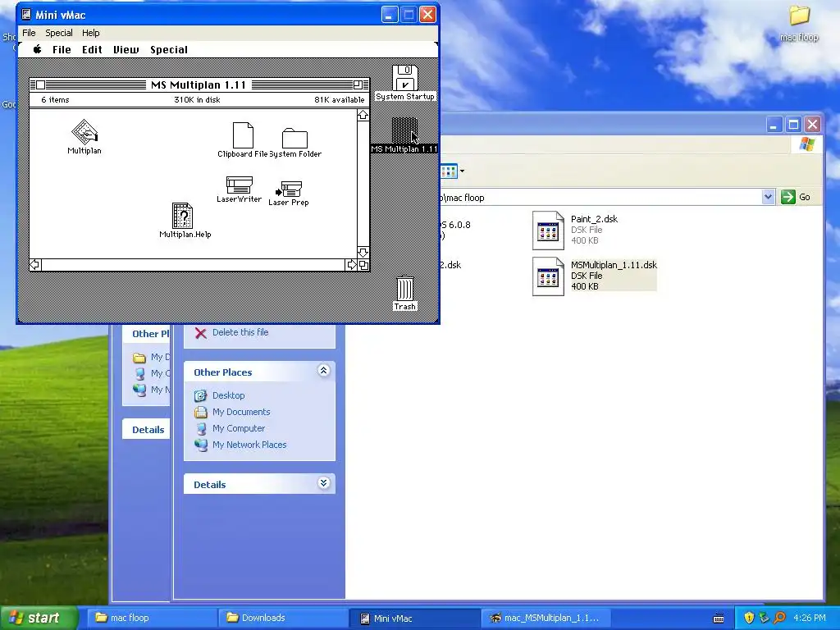Click My Computer icon in Other Places

pyautogui.click(x=201, y=428)
